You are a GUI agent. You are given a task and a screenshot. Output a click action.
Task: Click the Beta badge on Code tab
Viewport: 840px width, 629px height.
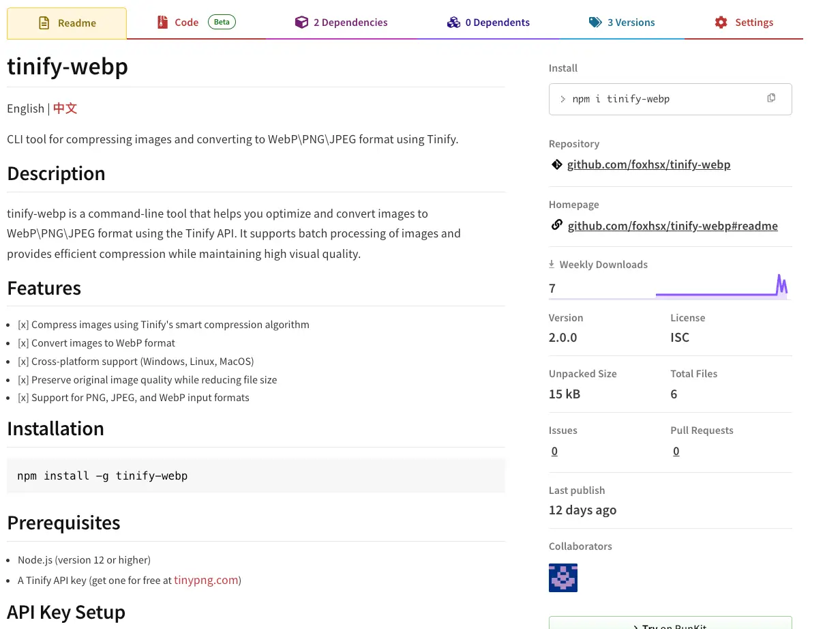point(222,22)
